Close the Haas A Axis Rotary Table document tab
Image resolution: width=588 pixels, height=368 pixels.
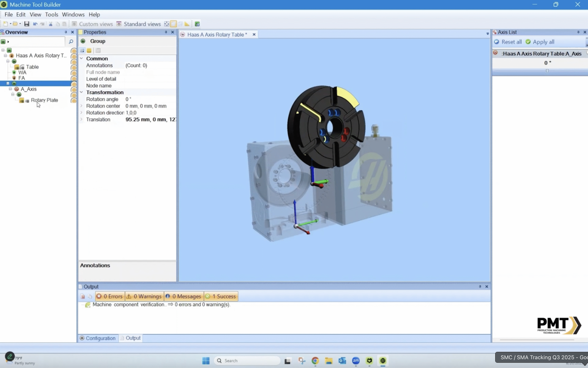click(254, 35)
